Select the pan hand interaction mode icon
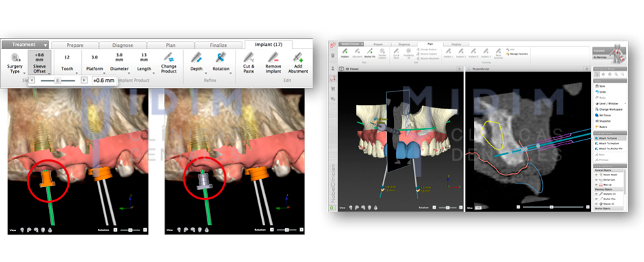This screenshot has height=262, width=644. tap(610, 74)
